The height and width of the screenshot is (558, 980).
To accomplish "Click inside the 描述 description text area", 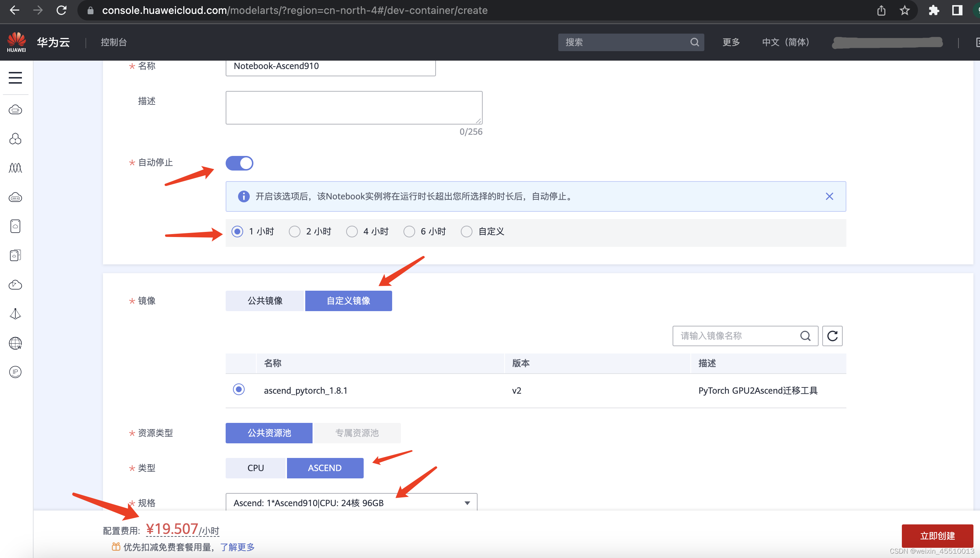I will tap(353, 107).
